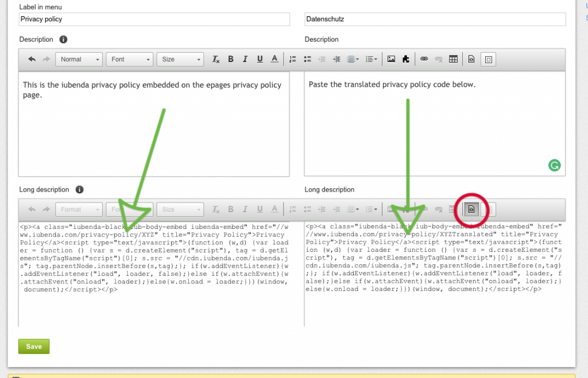
Task: Toggle italic in the Description toolbar
Action: coord(245,59)
